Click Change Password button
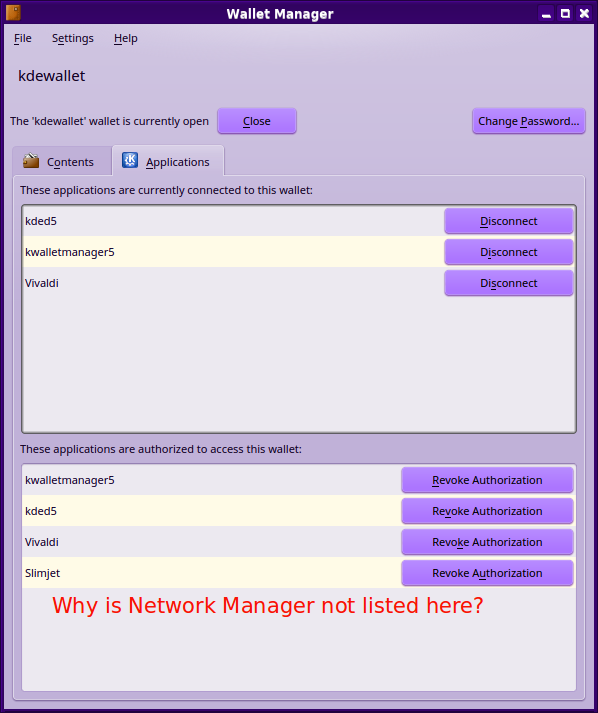Screen dimensions: 598x713 click(x=528, y=121)
